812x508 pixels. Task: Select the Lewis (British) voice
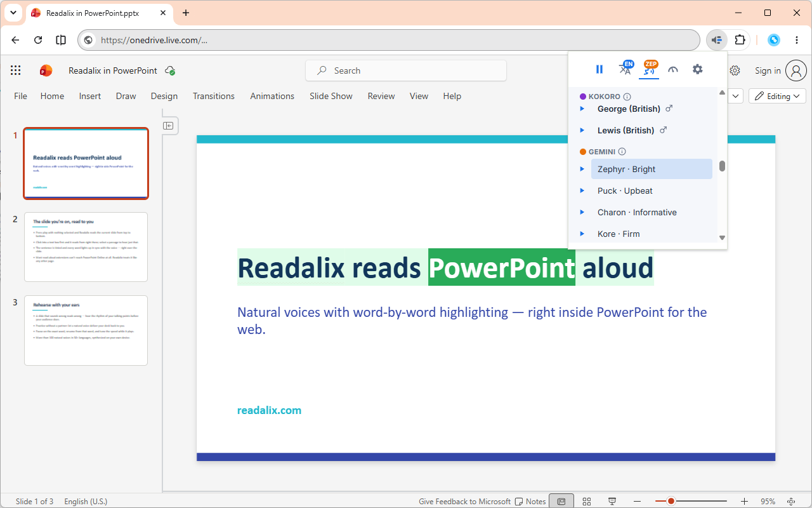tap(652, 130)
